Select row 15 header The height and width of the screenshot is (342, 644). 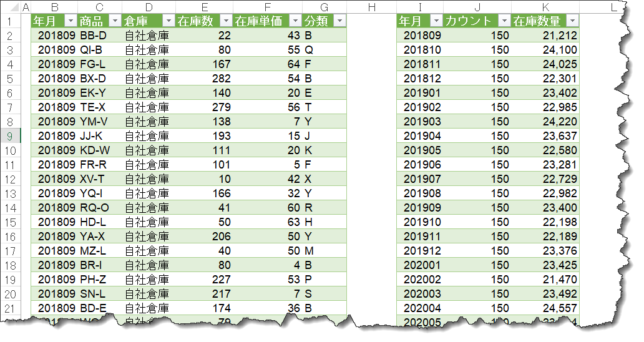(10, 222)
